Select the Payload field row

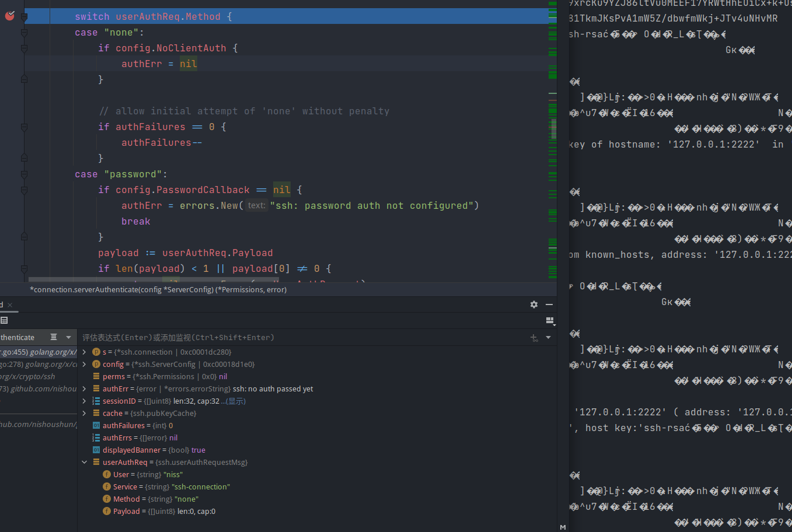(x=317, y=511)
